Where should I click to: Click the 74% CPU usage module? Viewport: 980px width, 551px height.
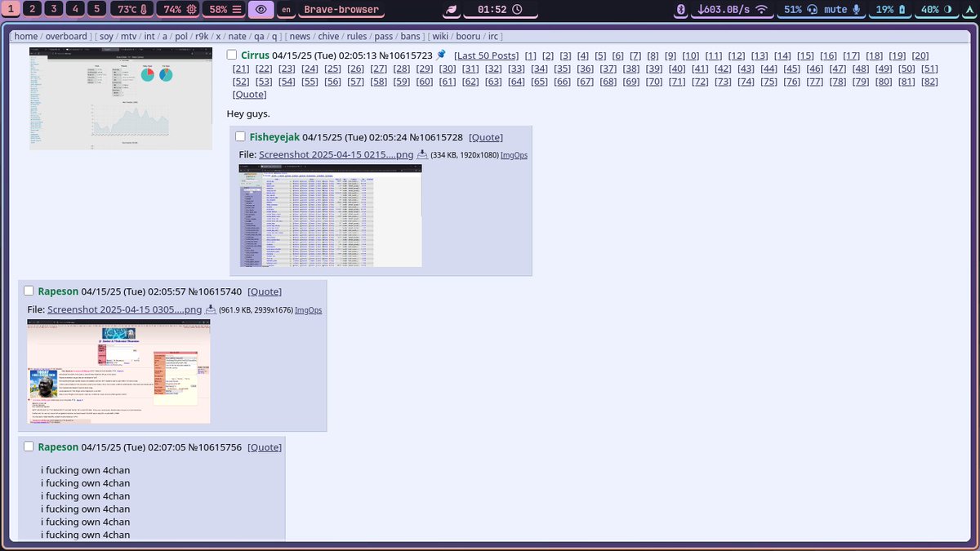click(x=179, y=9)
